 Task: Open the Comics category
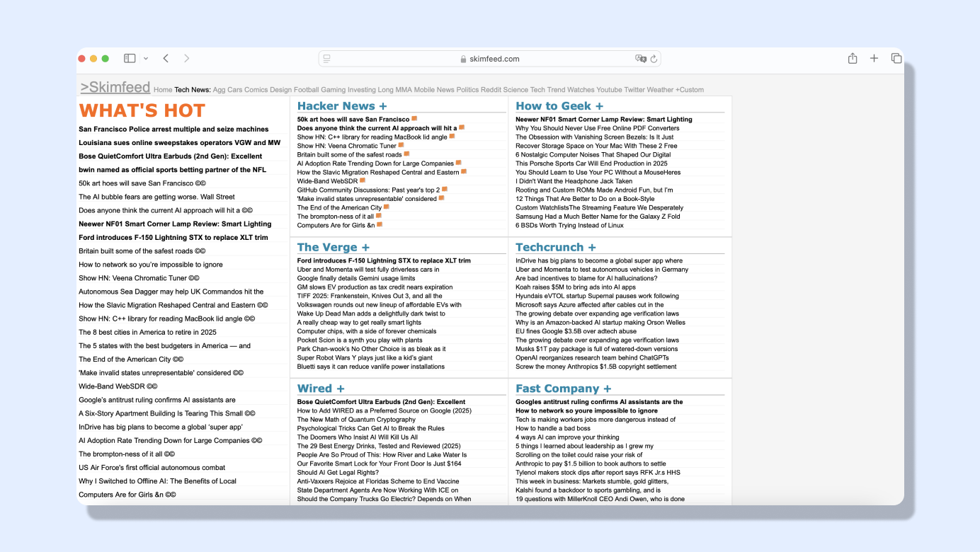tap(256, 90)
